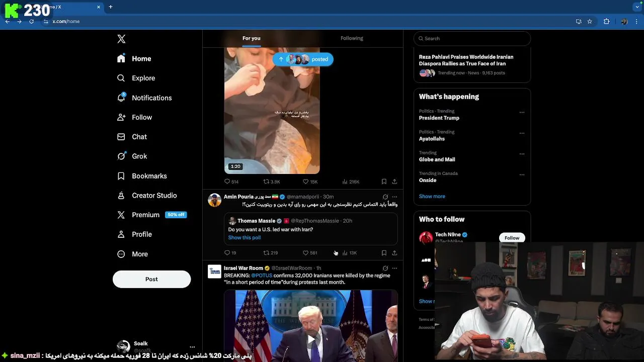Switch to the Following tab
This screenshot has height=362, width=644.
[352, 38]
